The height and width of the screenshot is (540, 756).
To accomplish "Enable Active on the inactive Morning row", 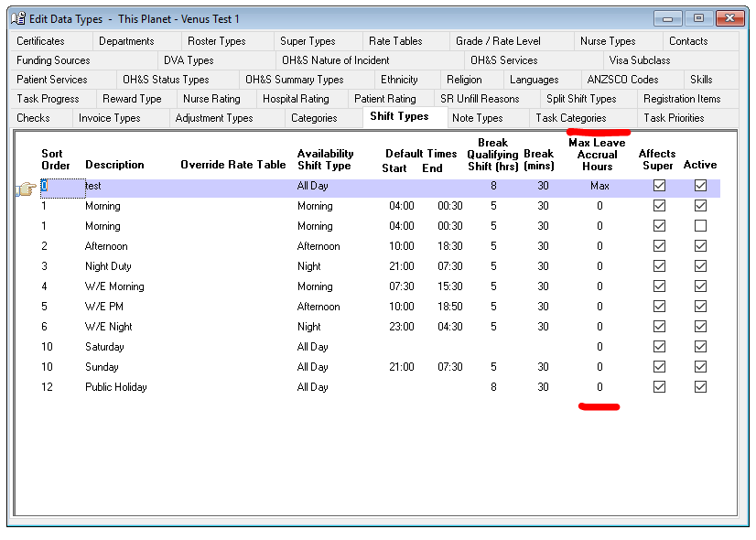I will [x=700, y=226].
